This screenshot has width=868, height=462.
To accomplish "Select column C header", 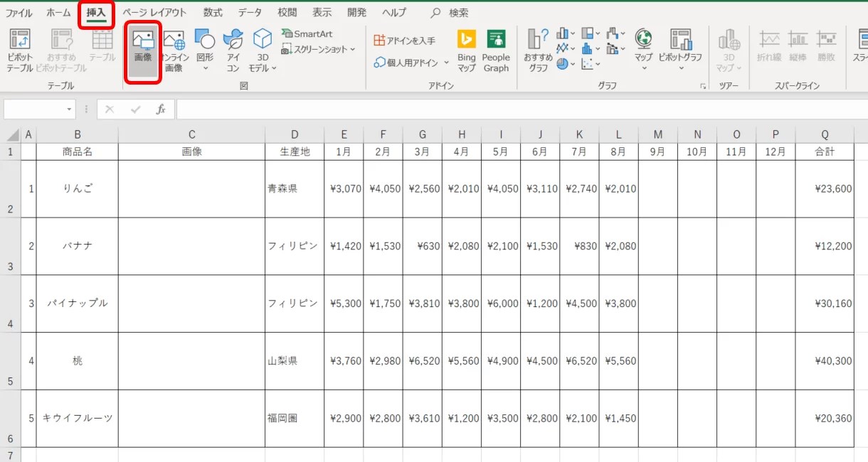I will coord(191,135).
